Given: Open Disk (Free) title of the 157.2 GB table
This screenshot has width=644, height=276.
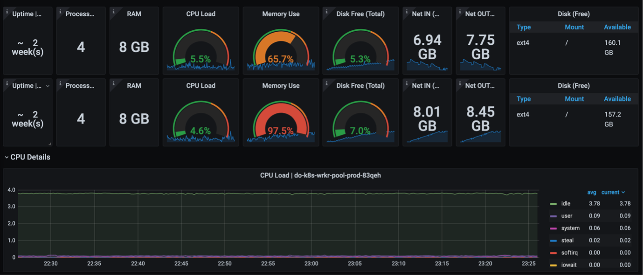Looking at the screenshot, I should click(574, 86).
